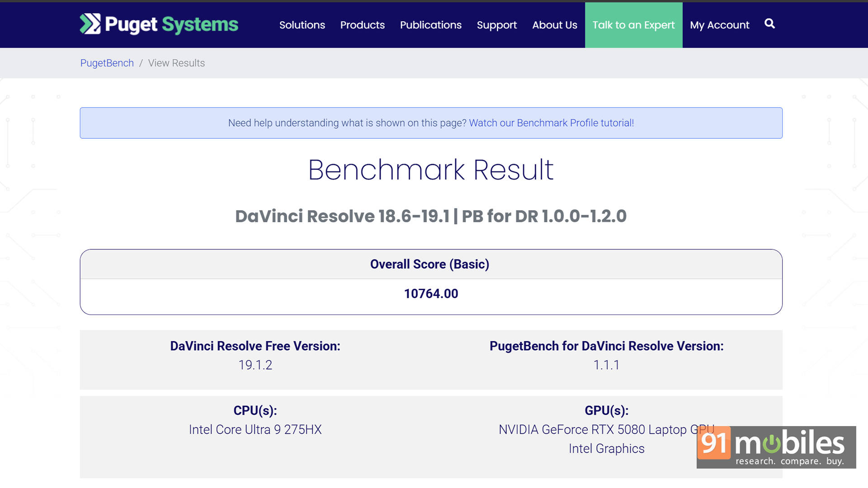Click the PugetBench for DaVinci Resolve Version label
The width and height of the screenshot is (868, 488).
point(606,346)
